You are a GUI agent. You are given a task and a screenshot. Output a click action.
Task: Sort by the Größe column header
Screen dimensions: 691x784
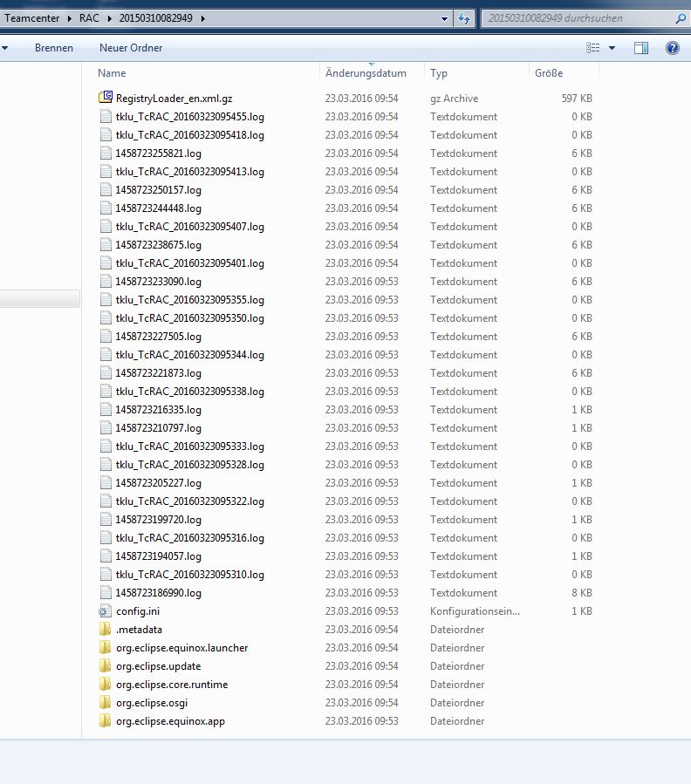coord(549,73)
